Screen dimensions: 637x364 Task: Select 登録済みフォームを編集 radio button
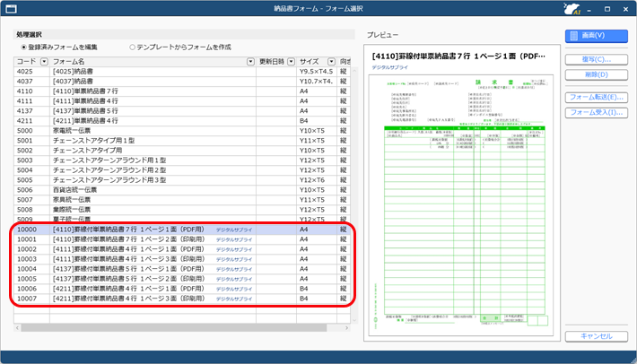[x=23, y=48]
